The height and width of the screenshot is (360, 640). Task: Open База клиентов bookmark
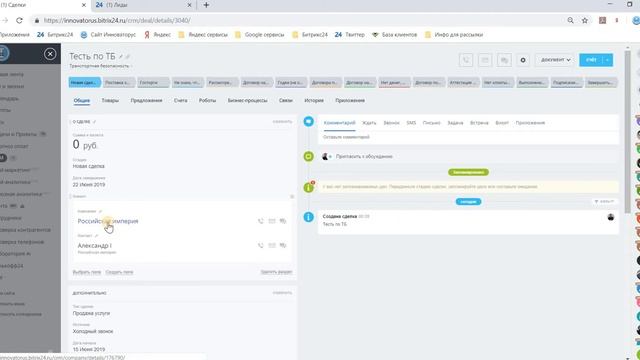pos(395,35)
